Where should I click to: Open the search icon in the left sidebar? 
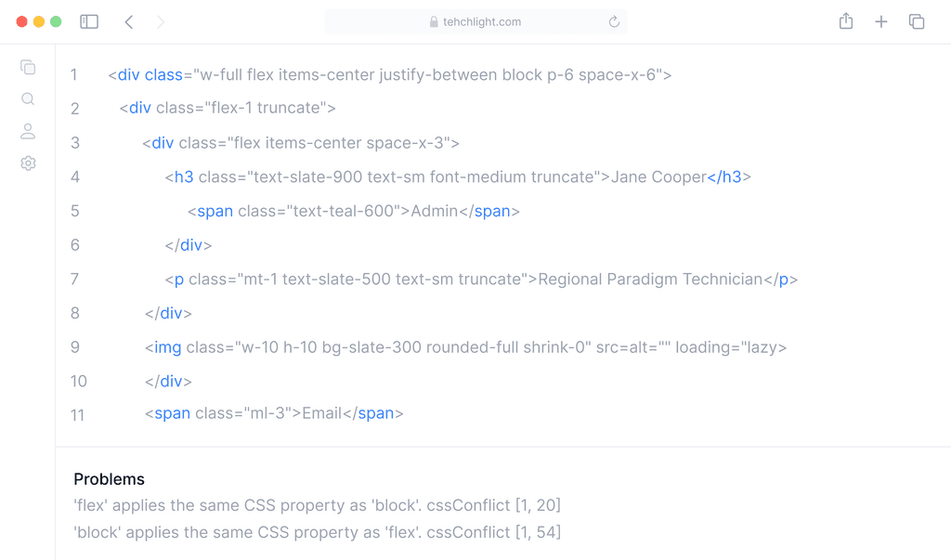pyautogui.click(x=28, y=98)
